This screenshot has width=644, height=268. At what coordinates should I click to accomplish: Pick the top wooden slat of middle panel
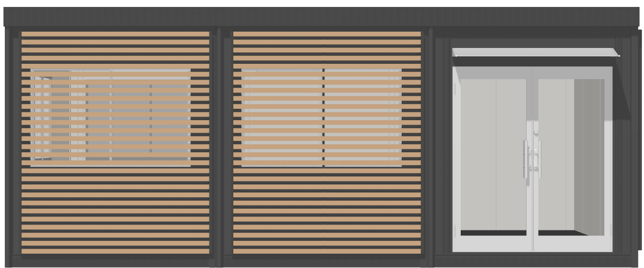coord(327,34)
